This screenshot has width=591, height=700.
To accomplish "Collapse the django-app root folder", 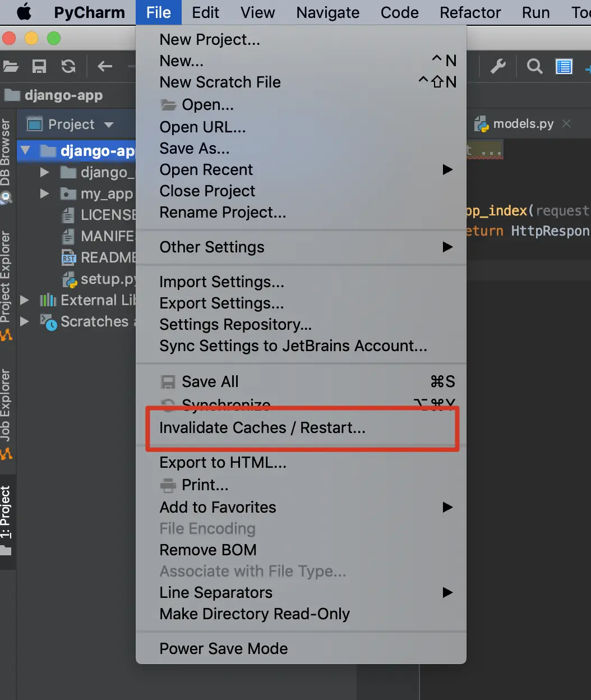I will [26, 150].
